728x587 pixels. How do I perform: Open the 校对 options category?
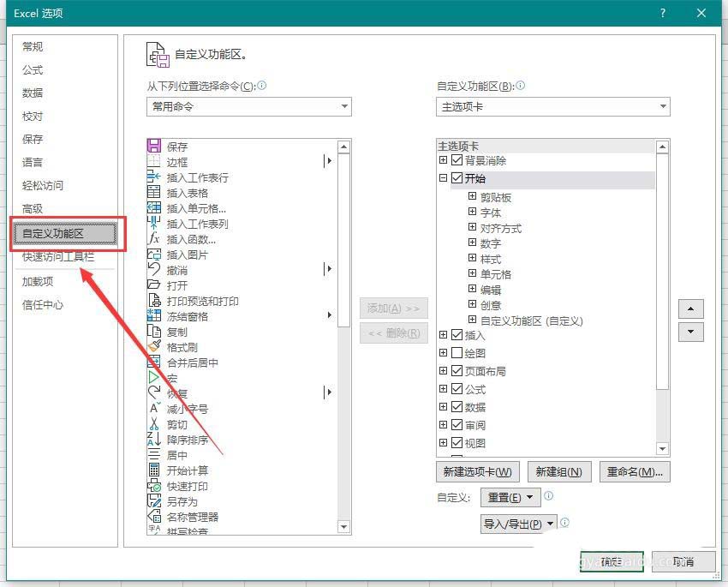33,116
